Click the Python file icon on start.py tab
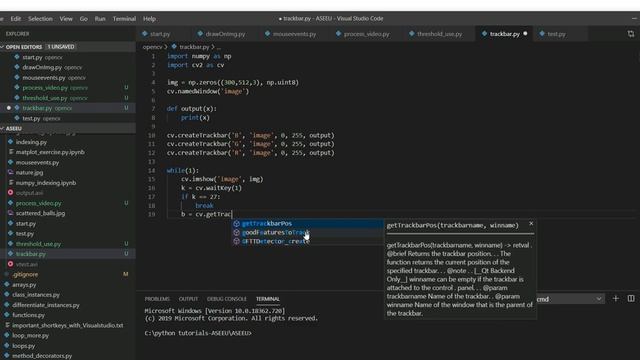640x360 pixels. coord(145,34)
